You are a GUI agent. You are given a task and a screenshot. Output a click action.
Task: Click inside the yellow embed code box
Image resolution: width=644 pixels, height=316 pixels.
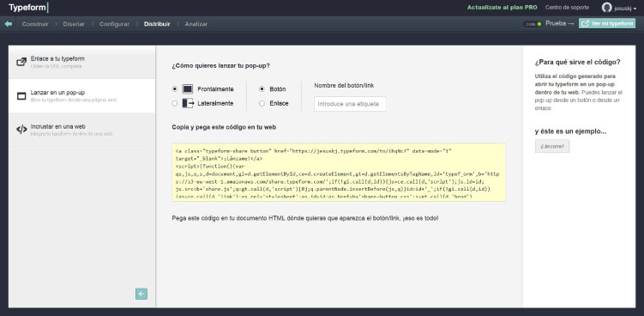click(x=339, y=173)
